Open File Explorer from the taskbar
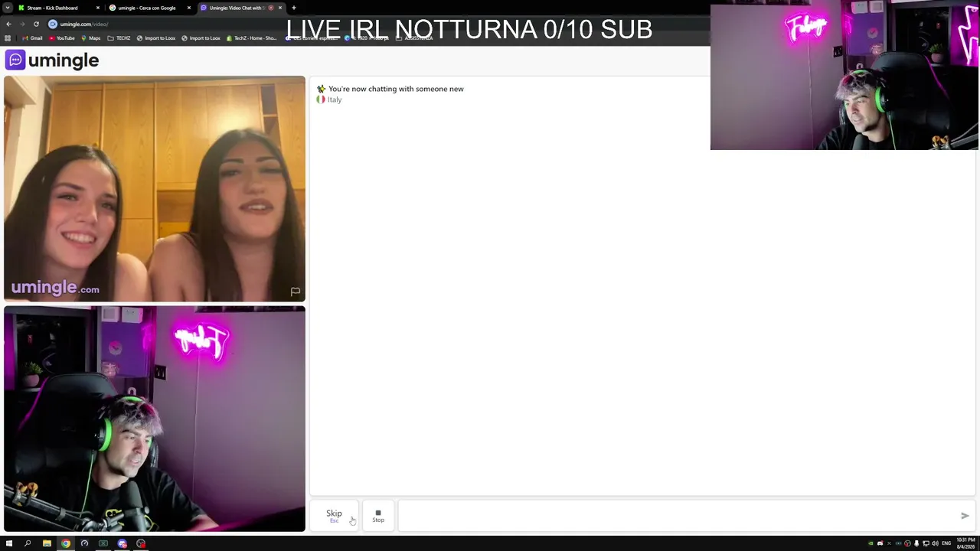This screenshot has height=551, width=980. pos(47,543)
